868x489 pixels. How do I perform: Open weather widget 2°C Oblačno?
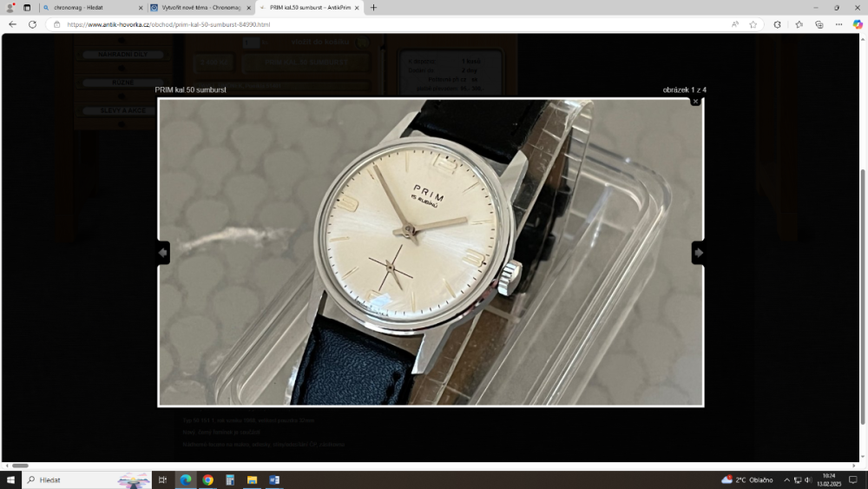point(746,479)
